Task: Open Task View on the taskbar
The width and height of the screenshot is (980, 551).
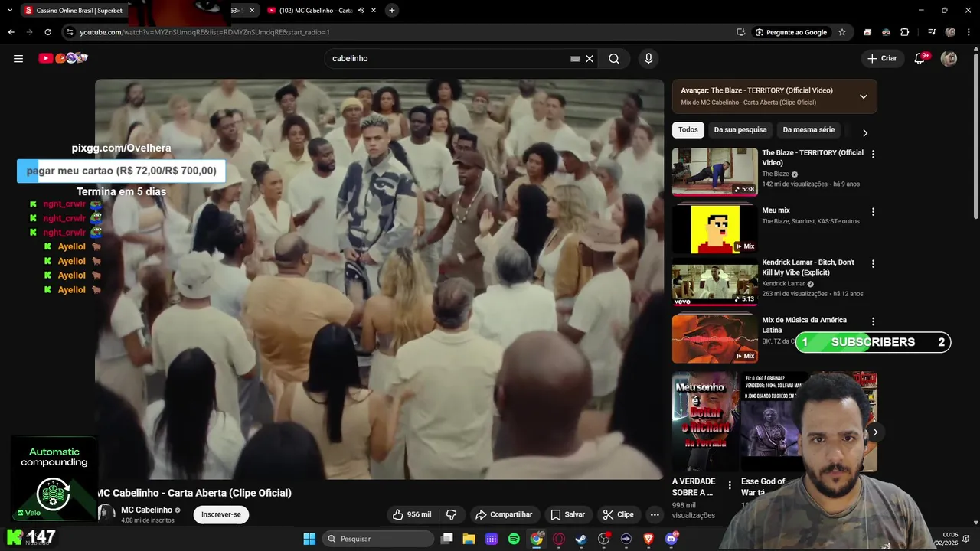Action: point(447,539)
